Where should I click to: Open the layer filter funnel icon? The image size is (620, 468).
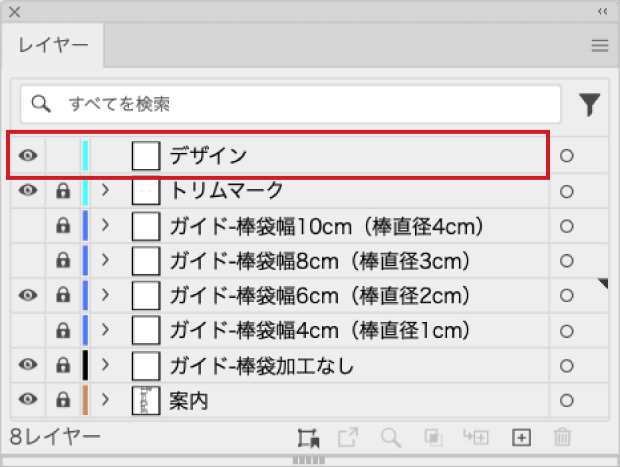click(x=591, y=103)
